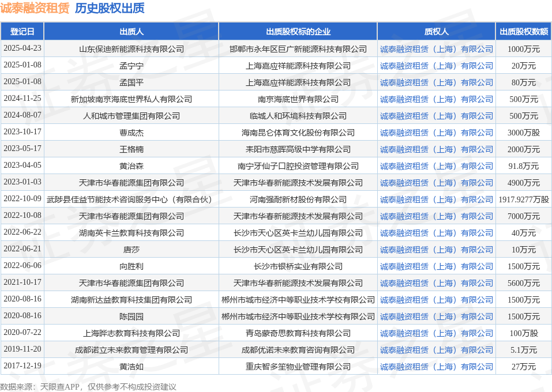The width and height of the screenshot is (552, 392).
Task: Select cell 邯郸市永年区巨广新能源科技有限公司
Action: coord(298,49)
